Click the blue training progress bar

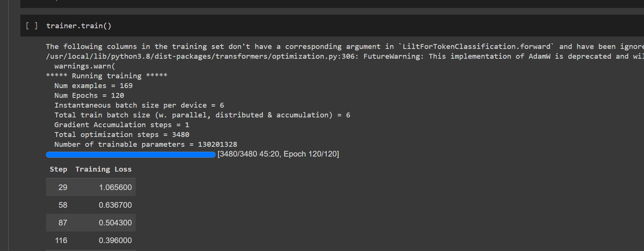click(130, 155)
